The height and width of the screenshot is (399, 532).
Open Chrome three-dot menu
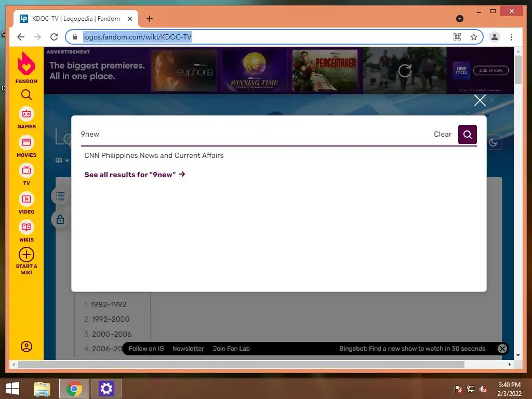pyautogui.click(x=511, y=37)
